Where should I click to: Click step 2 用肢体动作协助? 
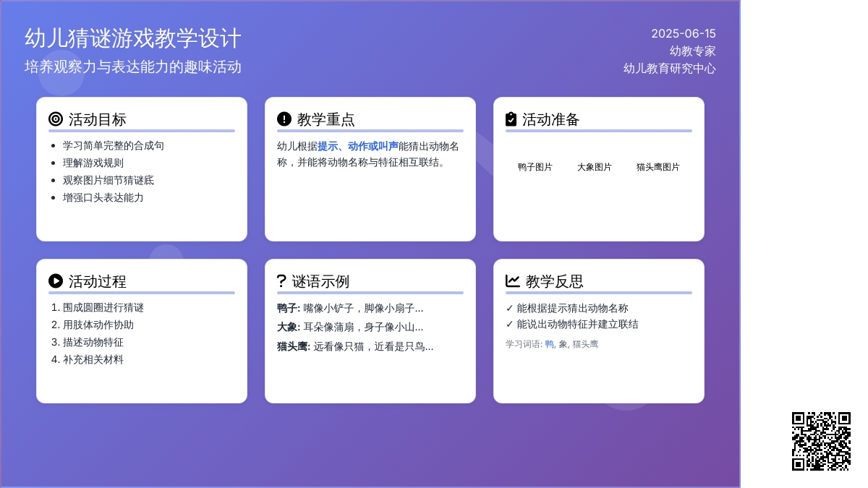(x=98, y=325)
